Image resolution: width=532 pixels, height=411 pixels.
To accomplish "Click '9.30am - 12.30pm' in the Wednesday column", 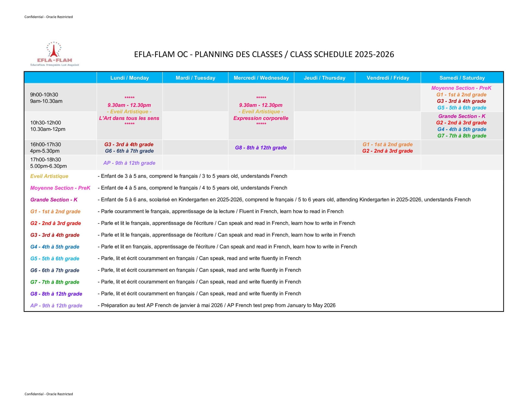I will [261, 105].
